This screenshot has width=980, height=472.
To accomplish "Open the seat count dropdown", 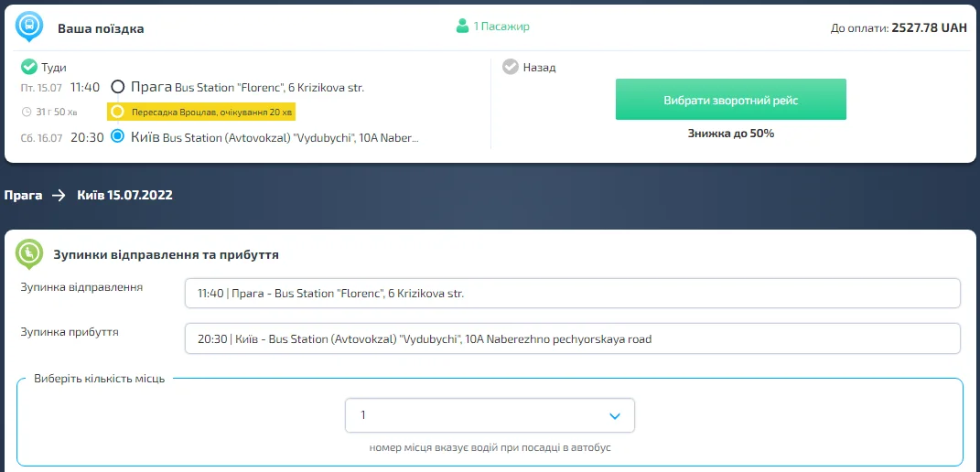I will 490,415.
